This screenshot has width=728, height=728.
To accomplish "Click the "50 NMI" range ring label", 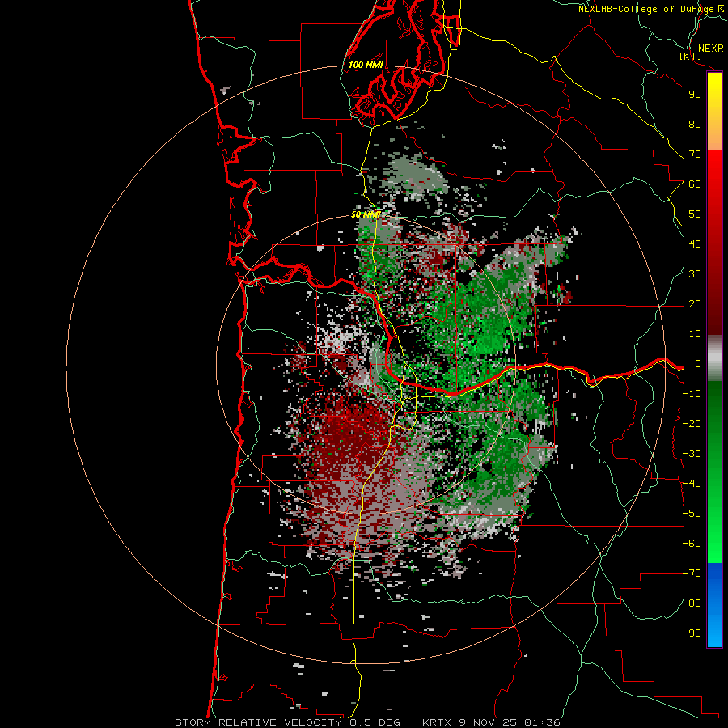I will click(366, 214).
